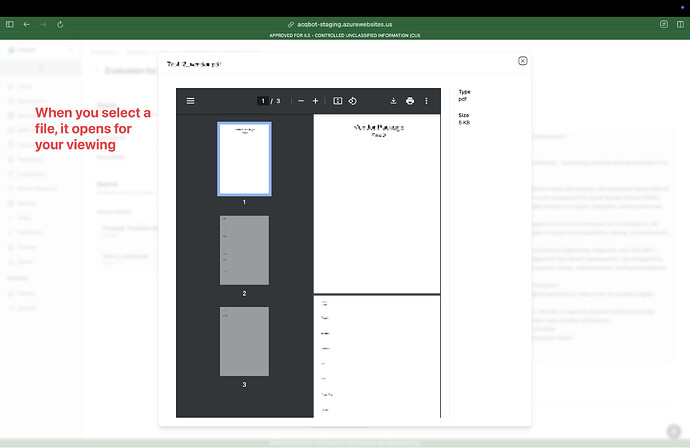This screenshot has height=448, width=690.
Task: Open the browser split view icon at top right
Action: (680, 24)
